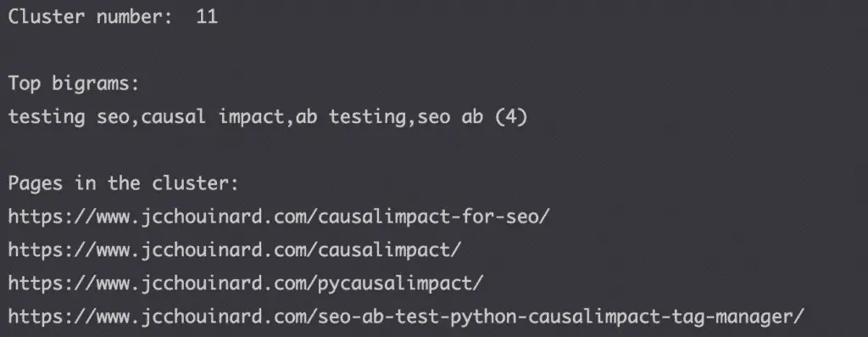Select the 'seo ab' bigram
This screenshot has width=868, height=337.
coord(450,116)
